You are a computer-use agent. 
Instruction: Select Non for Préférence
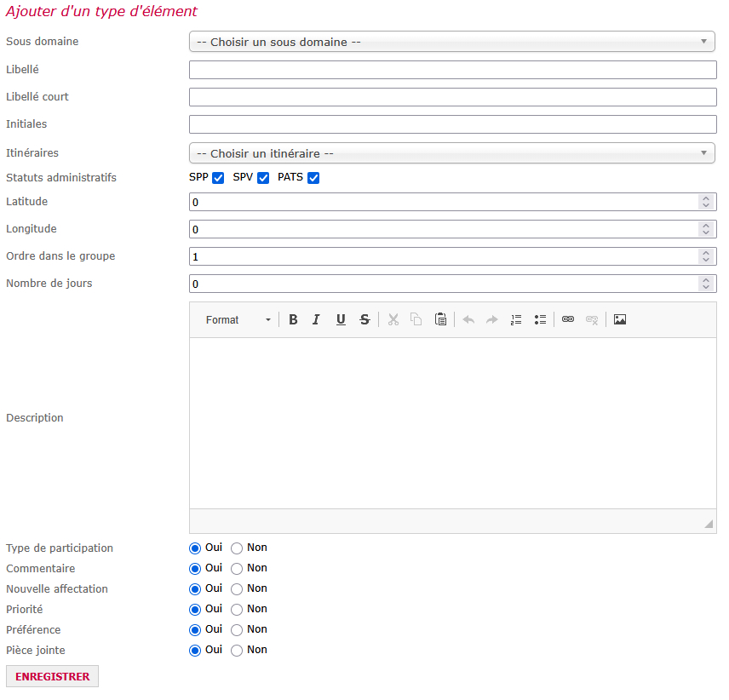pos(237,630)
